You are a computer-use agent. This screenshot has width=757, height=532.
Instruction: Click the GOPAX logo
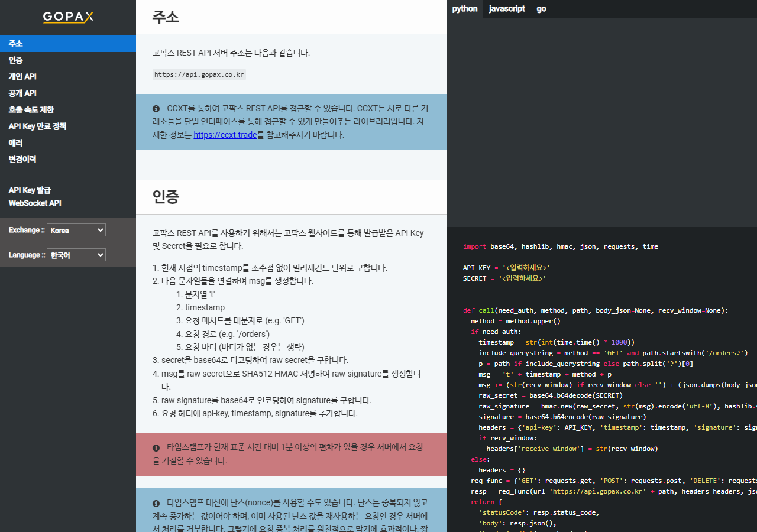click(x=68, y=17)
